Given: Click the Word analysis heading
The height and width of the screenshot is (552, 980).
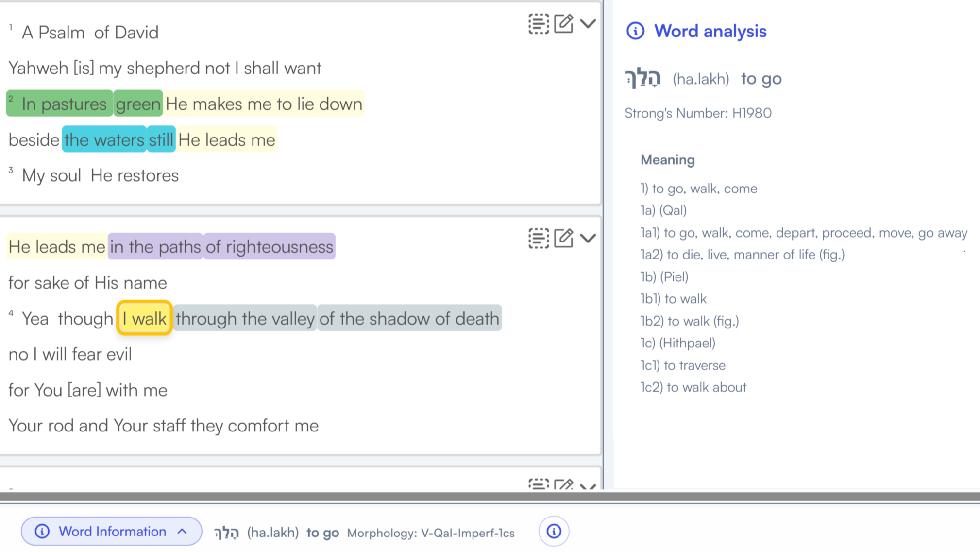Looking at the screenshot, I should pyautogui.click(x=710, y=31).
